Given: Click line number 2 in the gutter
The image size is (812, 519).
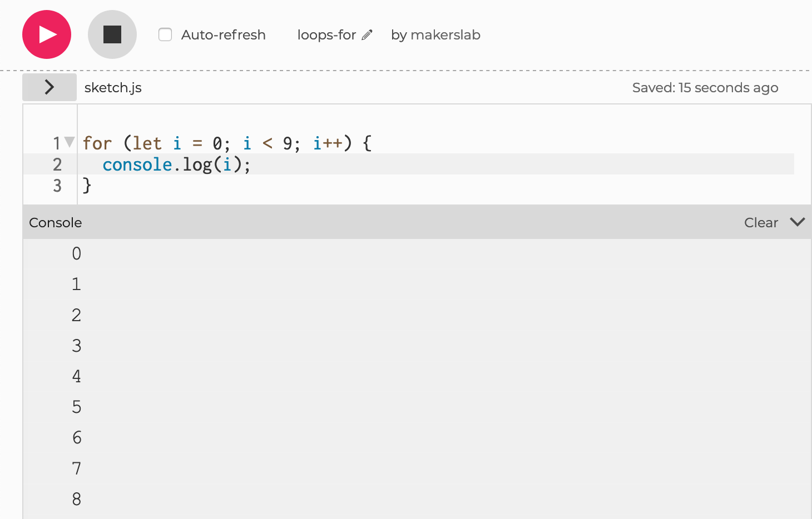Looking at the screenshot, I should point(57,164).
